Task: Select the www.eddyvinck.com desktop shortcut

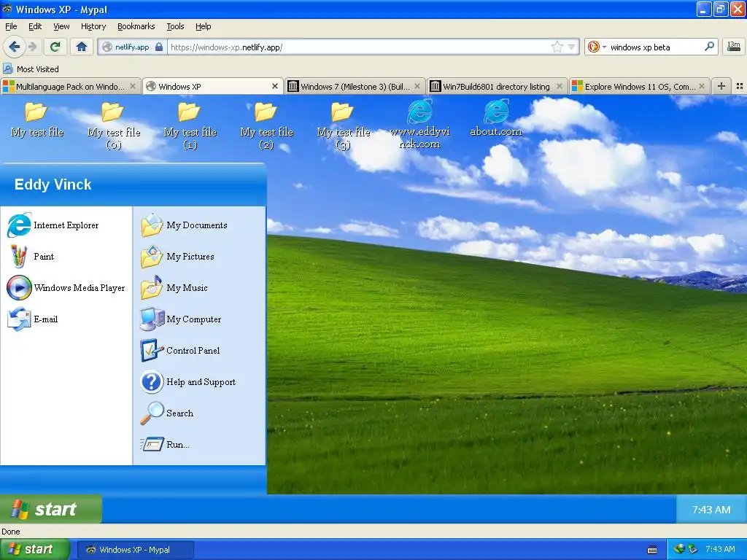Action: click(x=419, y=125)
